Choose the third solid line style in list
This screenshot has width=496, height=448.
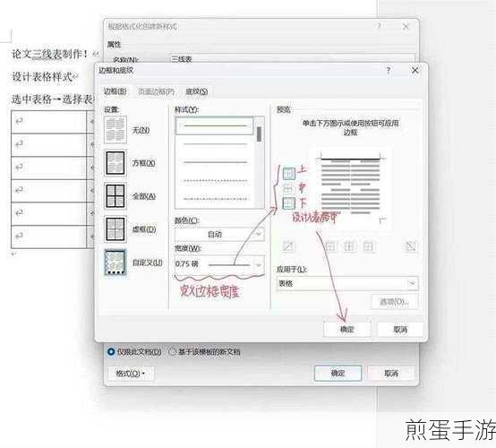(215, 162)
